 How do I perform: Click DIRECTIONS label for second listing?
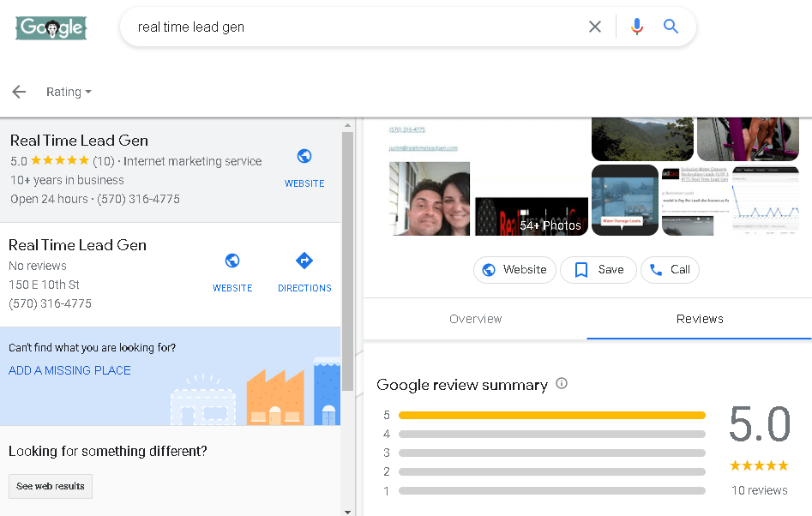click(x=304, y=288)
